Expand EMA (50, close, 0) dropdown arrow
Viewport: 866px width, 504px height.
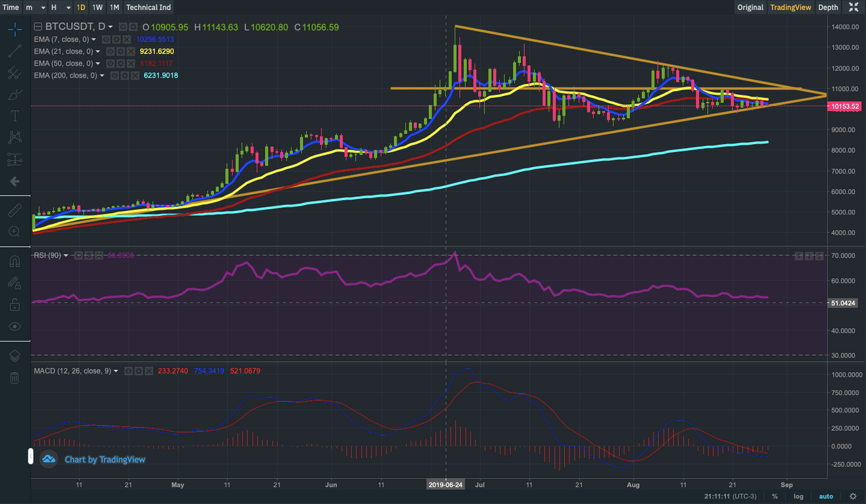(97, 64)
